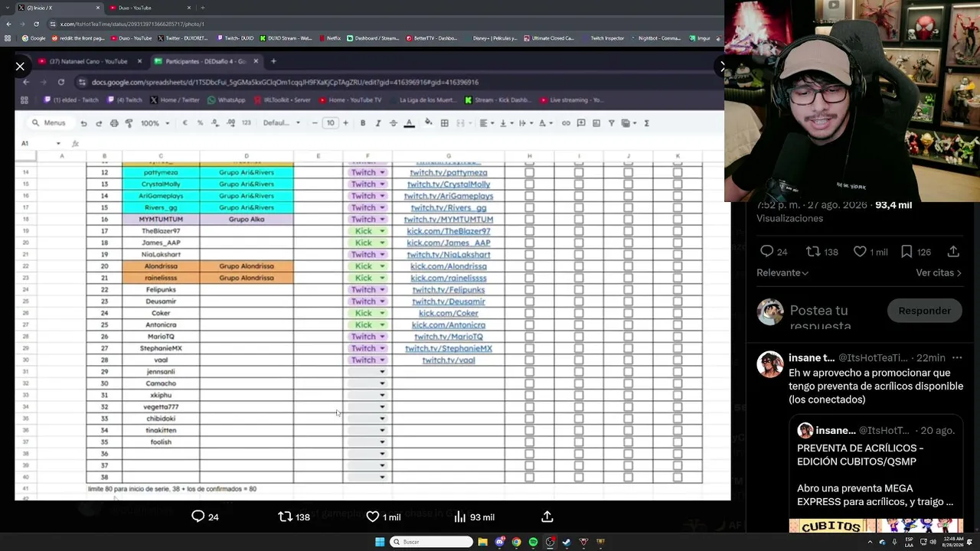Open Steam from the taskbar
The width and height of the screenshot is (980, 551).
point(567,542)
